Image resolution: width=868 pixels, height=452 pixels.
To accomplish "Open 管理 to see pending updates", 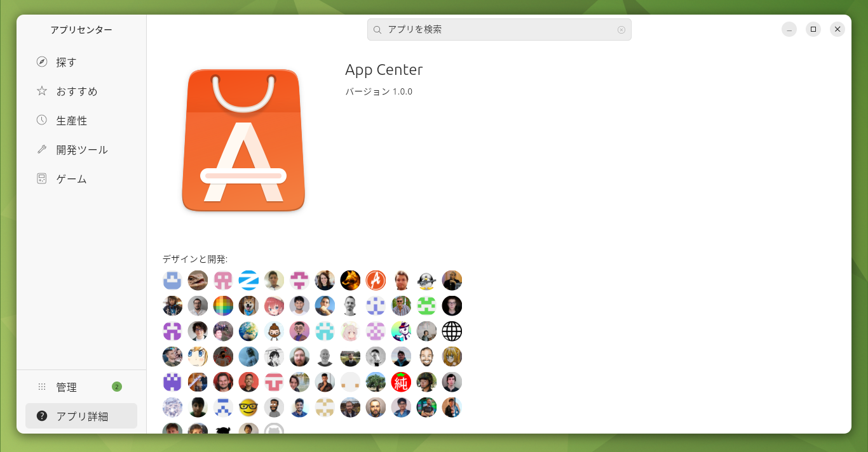I will [66, 387].
